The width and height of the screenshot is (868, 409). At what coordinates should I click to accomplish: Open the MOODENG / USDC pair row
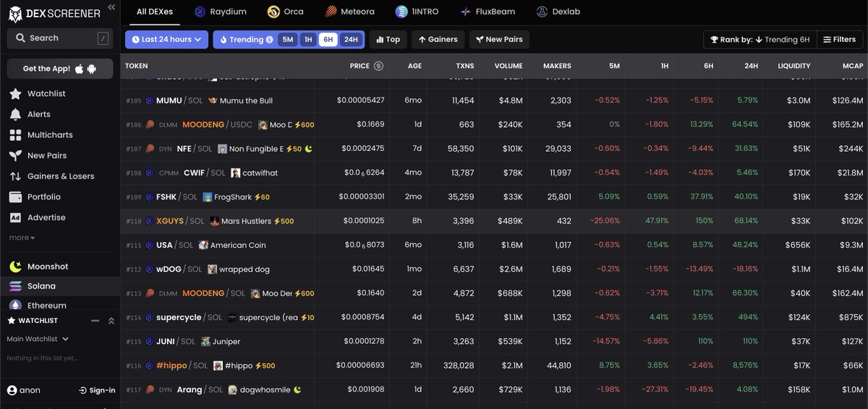pos(494,124)
